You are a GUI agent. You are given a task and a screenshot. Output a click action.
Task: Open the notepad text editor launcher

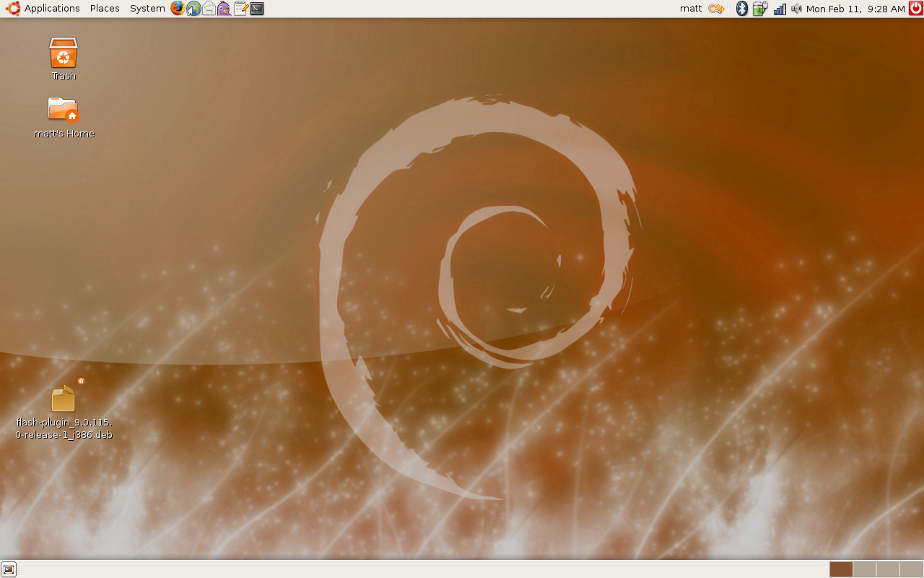coord(240,9)
